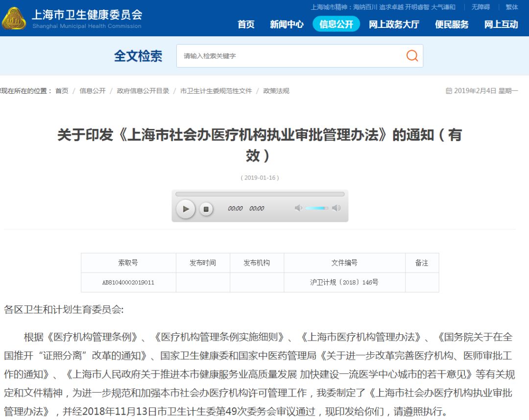Click the 首页 breadcrumb link
Viewport: 529px width, 420px height.
(62, 91)
